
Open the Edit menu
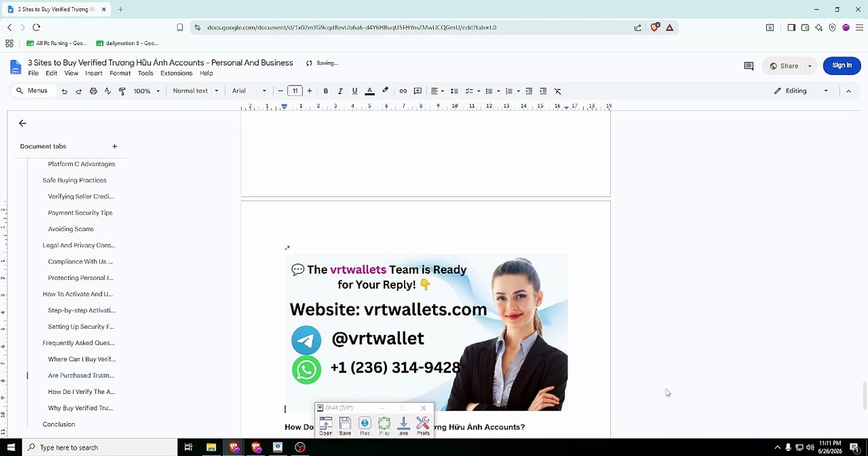tap(51, 73)
